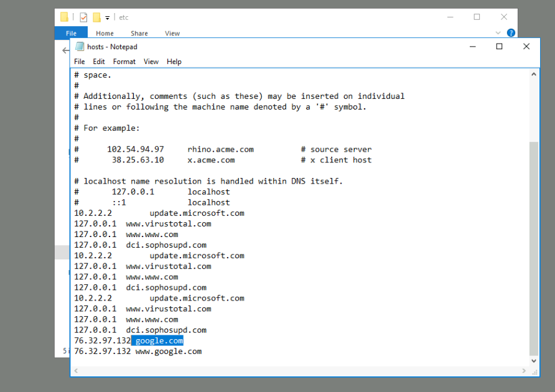Click the New Folder icon in quick access toolbar
The image size is (555, 392).
click(96, 17)
